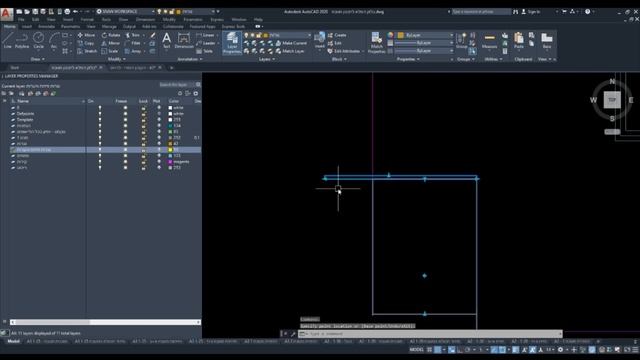Open the AutoCAD application menu logo
This screenshot has width=640, height=360.
pyautogui.click(x=6, y=13)
